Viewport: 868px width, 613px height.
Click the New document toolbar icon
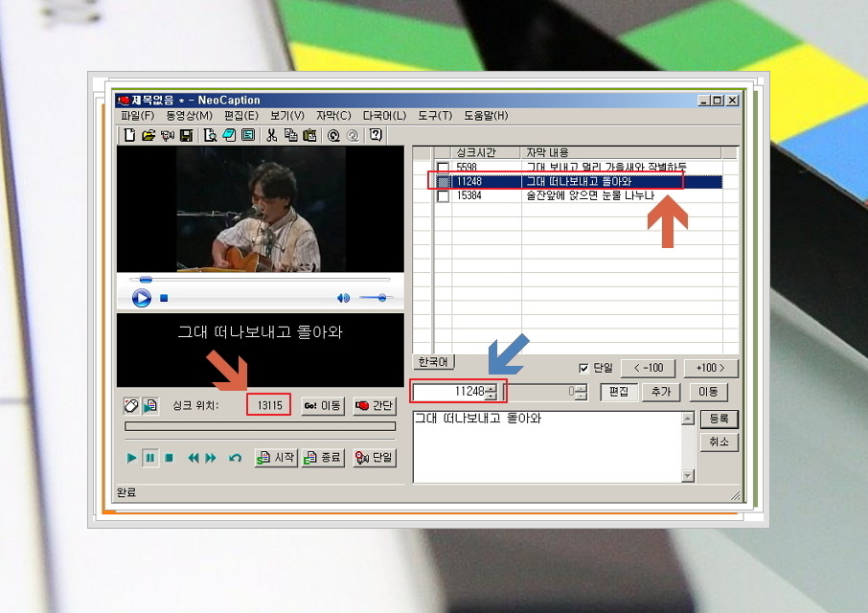[129, 135]
